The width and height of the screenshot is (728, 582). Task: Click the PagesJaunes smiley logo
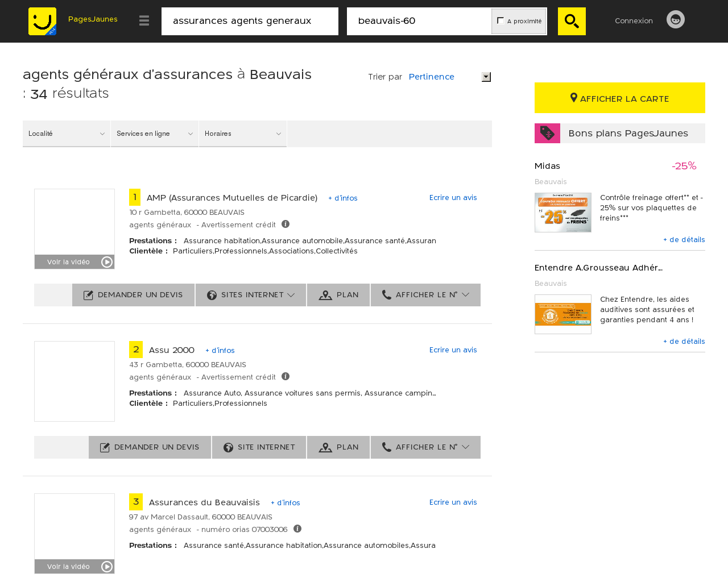(x=43, y=21)
